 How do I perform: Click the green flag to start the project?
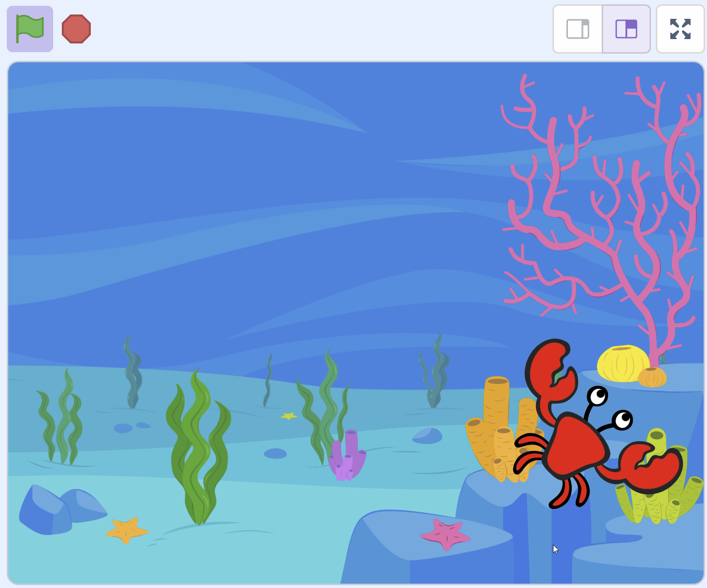click(30, 29)
